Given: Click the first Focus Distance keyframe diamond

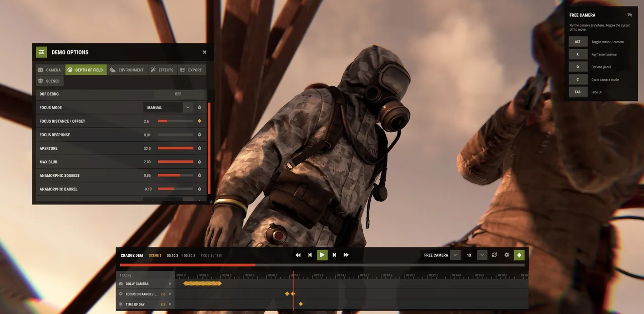Looking at the screenshot, I should [x=287, y=294].
